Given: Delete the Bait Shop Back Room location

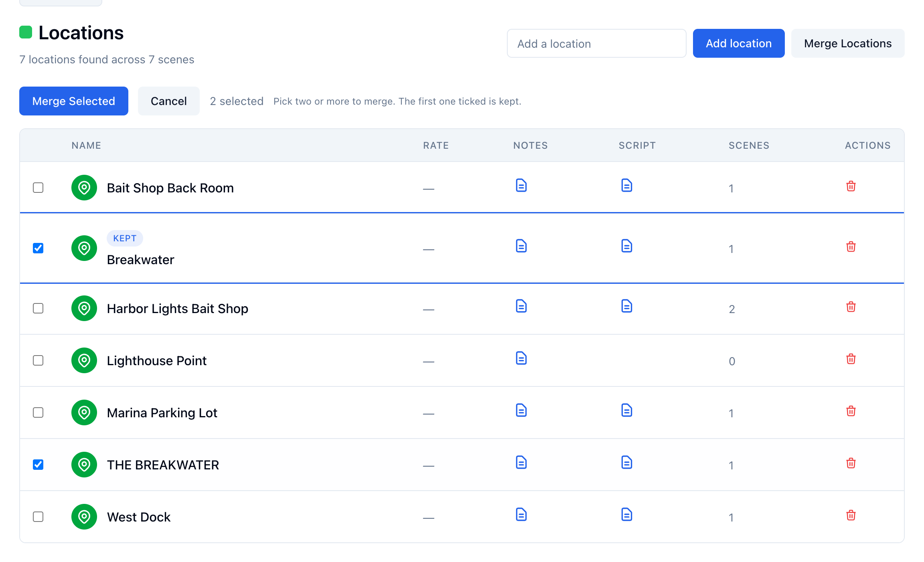Looking at the screenshot, I should pyautogui.click(x=851, y=186).
